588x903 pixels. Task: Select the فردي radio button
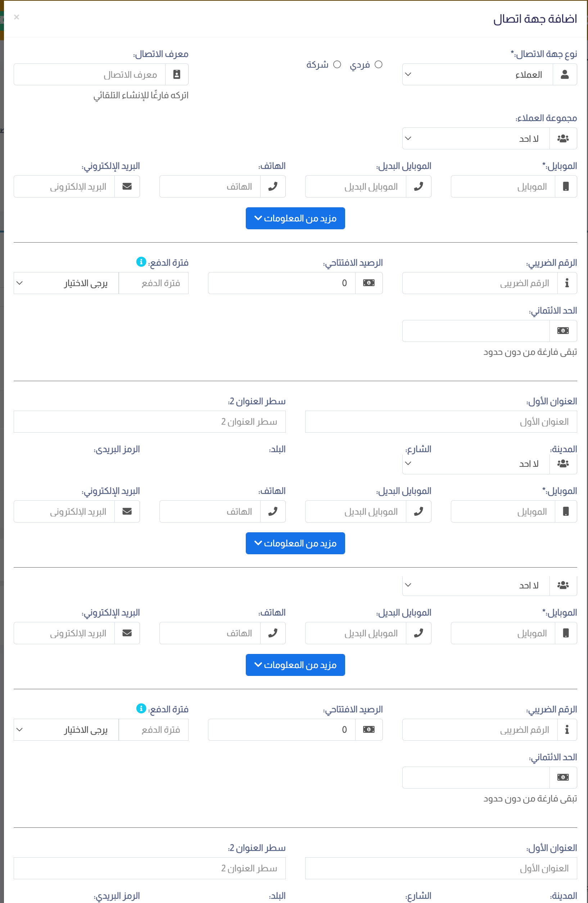coord(378,64)
